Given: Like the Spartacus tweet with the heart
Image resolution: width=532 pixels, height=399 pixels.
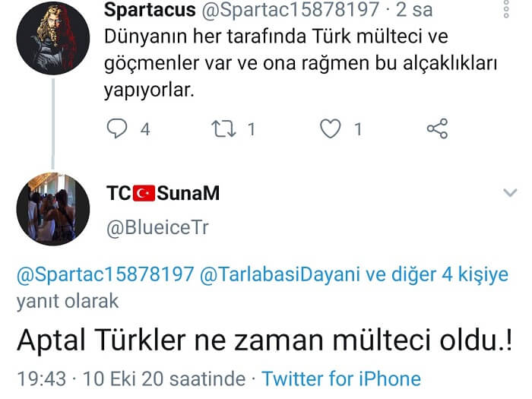Looking at the screenshot, I should [x=330, y=129].
